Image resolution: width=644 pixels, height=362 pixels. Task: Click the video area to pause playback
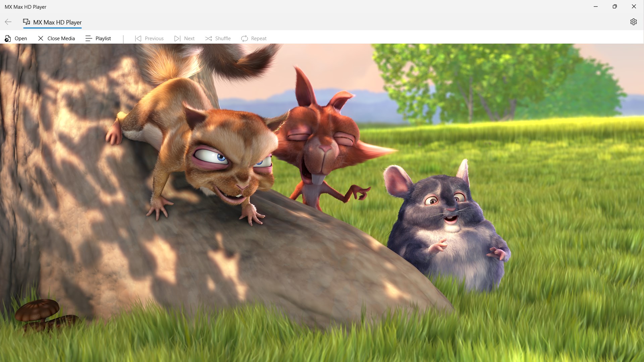(322, 201)
